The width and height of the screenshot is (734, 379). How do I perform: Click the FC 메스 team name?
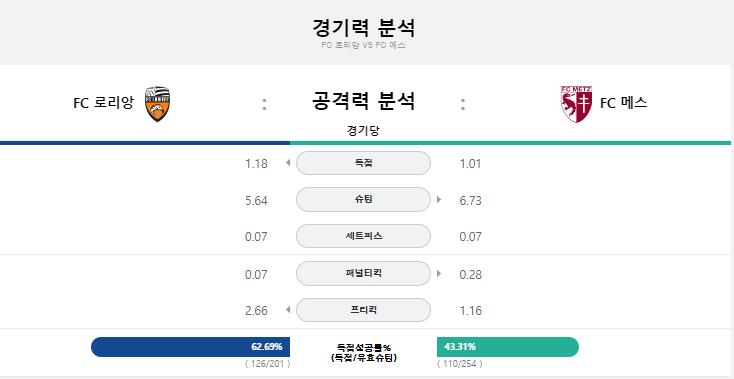pyautogui.click(x=624, y=103)
